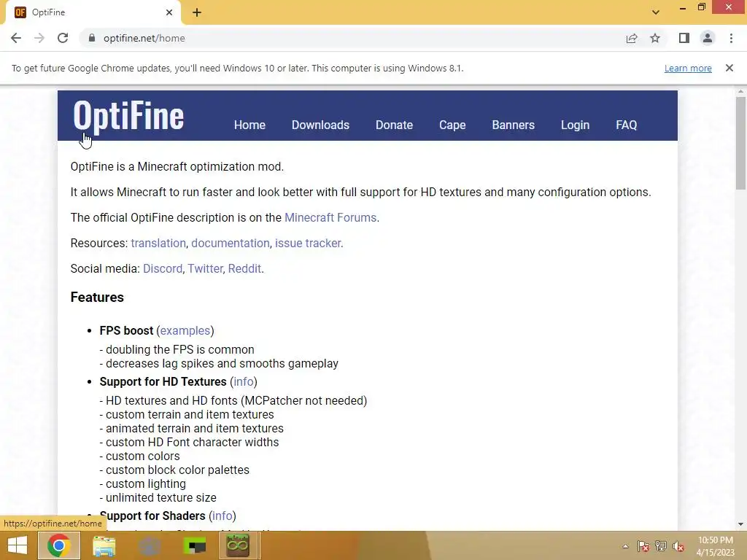Expand the tab search chevron
747x560 pixels.
click(656, 12)
